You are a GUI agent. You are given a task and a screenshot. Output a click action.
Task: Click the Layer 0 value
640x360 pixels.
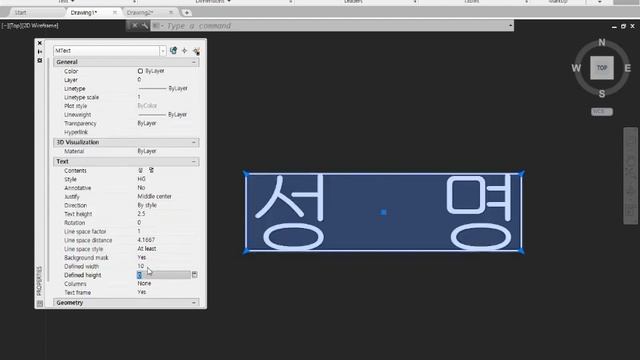pyautogui.click(x=139, y=80)
